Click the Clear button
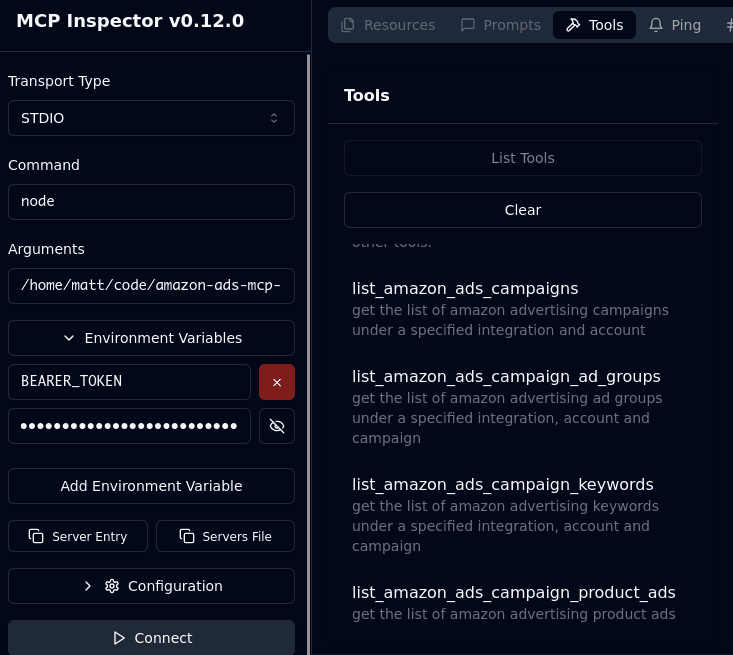This screenshot has height=655, width=733. coord(523,210)
